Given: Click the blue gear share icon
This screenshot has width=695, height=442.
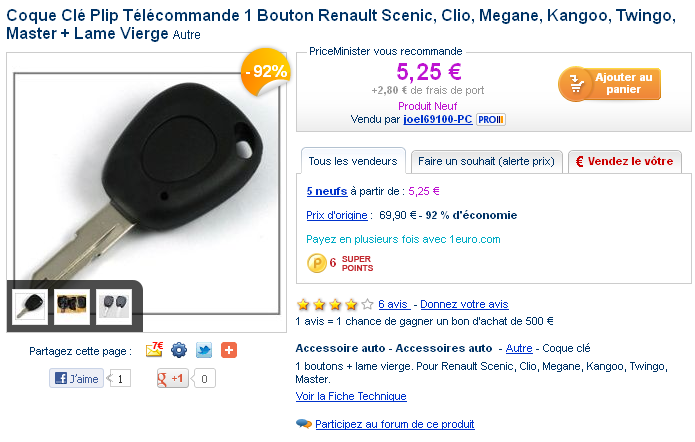Looking at the screenshot, I should coord(179,350).
